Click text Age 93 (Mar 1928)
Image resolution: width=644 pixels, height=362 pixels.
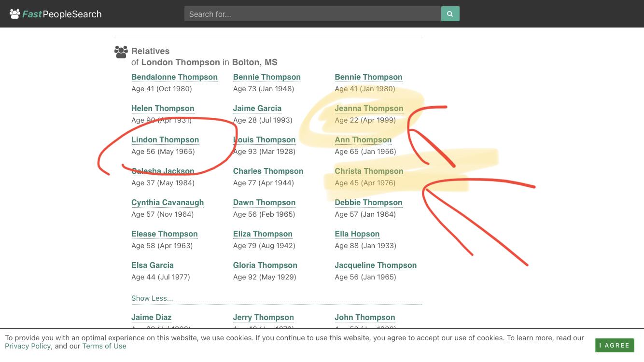pyautogui.click(x=264, y=152)
